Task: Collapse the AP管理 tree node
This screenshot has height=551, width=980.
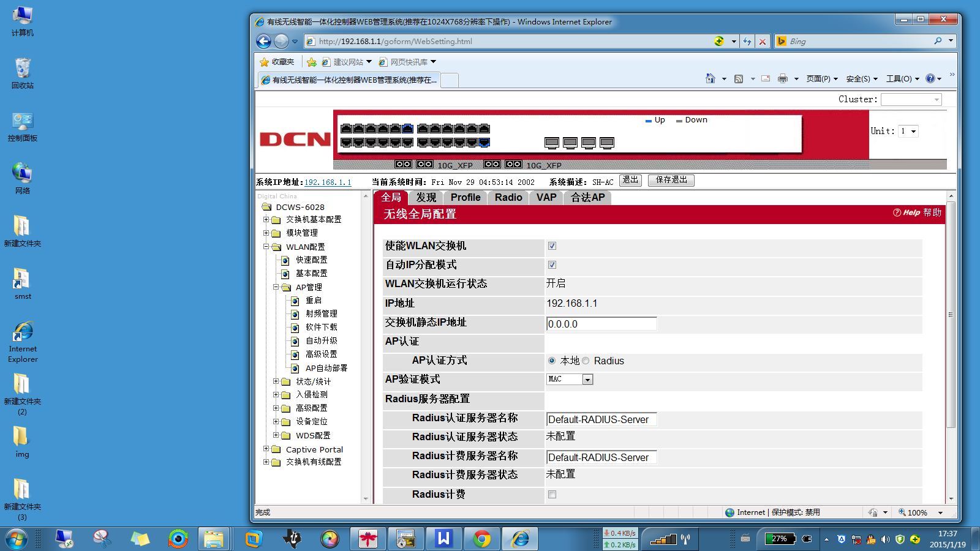Action: point(276,287)
